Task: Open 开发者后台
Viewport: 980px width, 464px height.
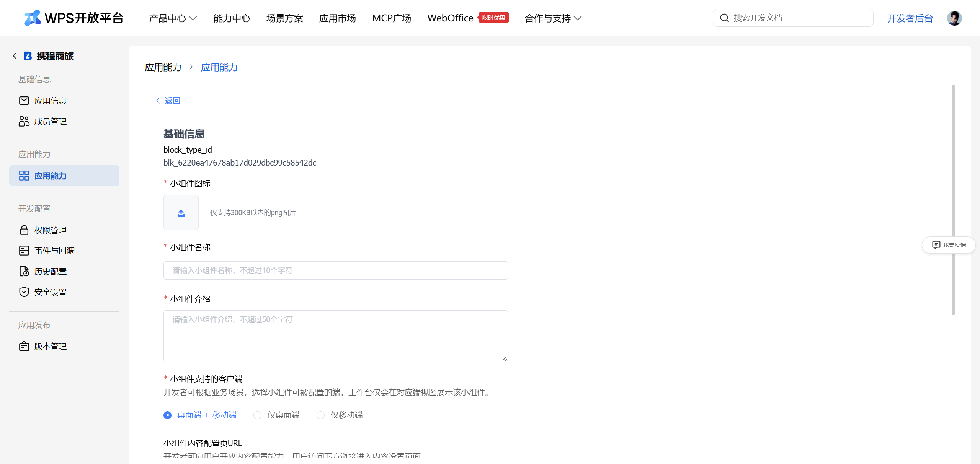Action: (910, 18)
